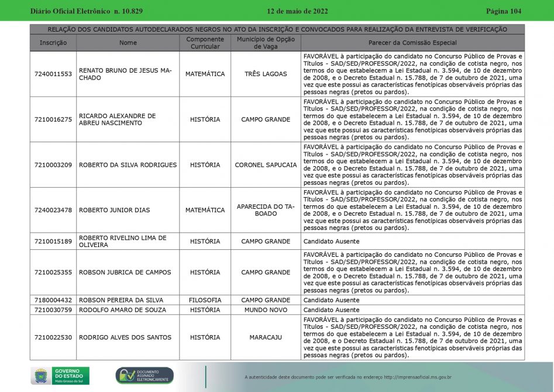The image size is (554, 392).
Task: Click the Governo do Estado logo
Action: 60,376
